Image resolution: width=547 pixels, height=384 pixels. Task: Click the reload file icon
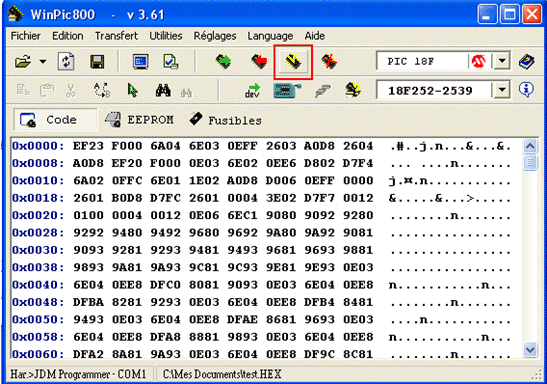[x=66, y=62]
